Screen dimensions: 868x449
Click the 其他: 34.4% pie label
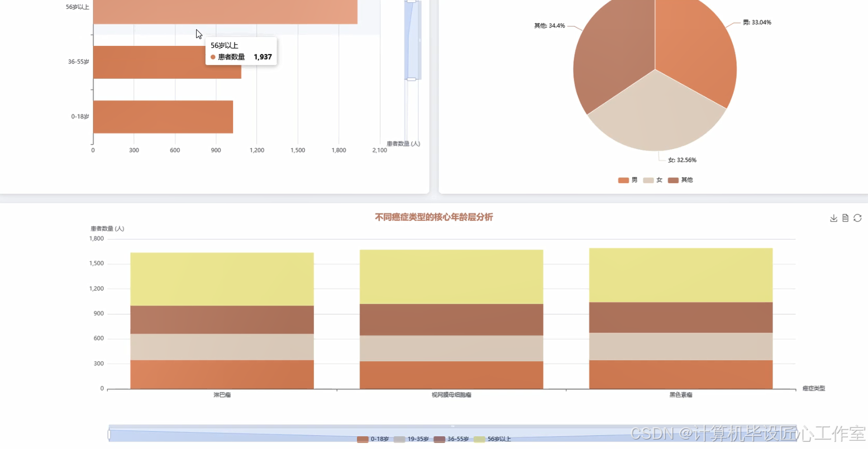coord(550,26)
